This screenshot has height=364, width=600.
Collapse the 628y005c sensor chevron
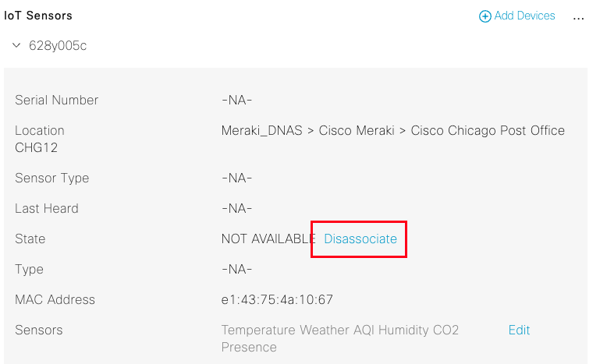tap(16, 45)
